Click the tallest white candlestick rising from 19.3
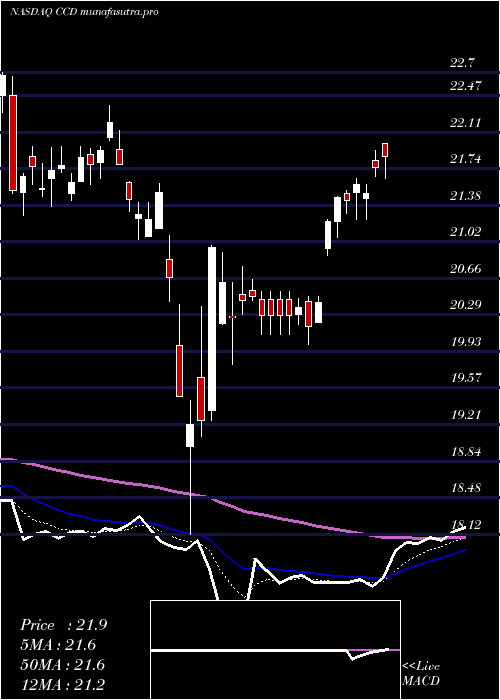 point(212,329)
